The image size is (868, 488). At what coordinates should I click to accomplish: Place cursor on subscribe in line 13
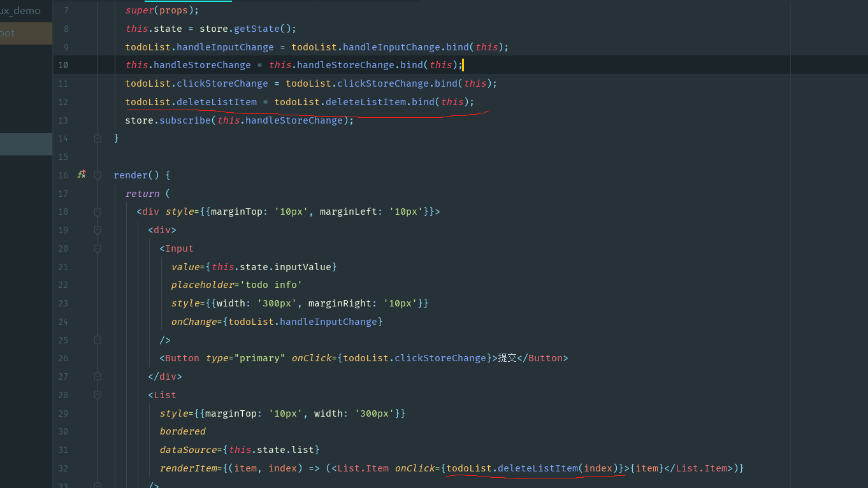click(x=185, y=120)
